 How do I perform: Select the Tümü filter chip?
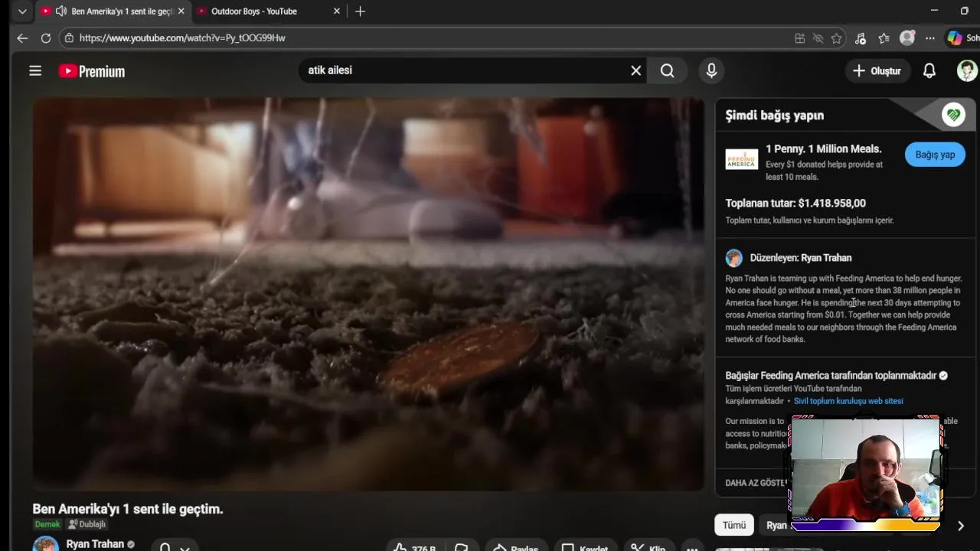click(x=734, y=525)
